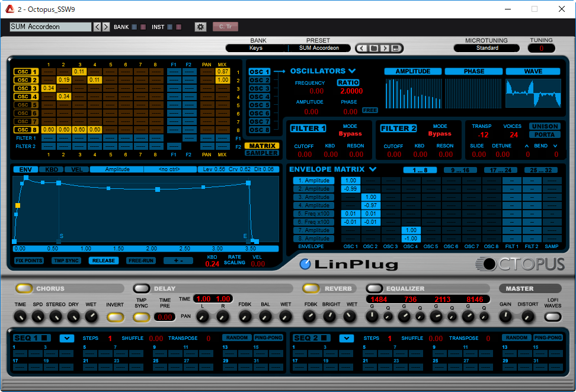Toggle the Chorus INVERT switch
Viewport: 576px width, 392px height.
pyautogui.click(x=116, y=317)
